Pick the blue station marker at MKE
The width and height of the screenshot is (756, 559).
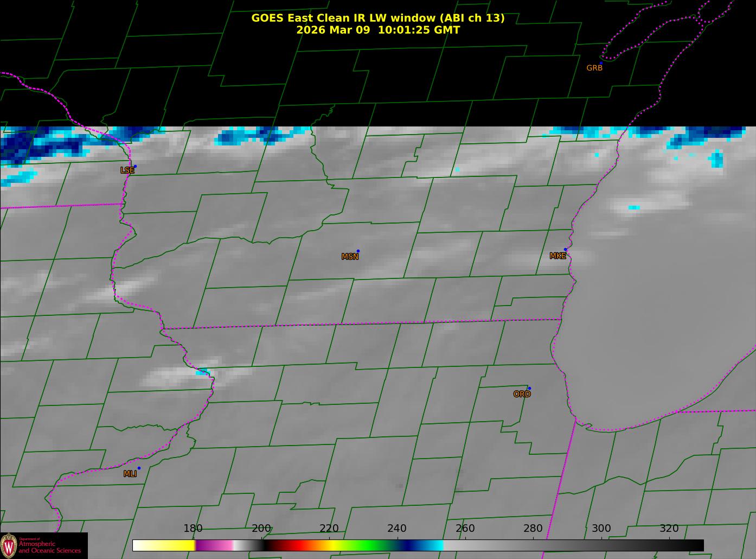click(566, 250)
